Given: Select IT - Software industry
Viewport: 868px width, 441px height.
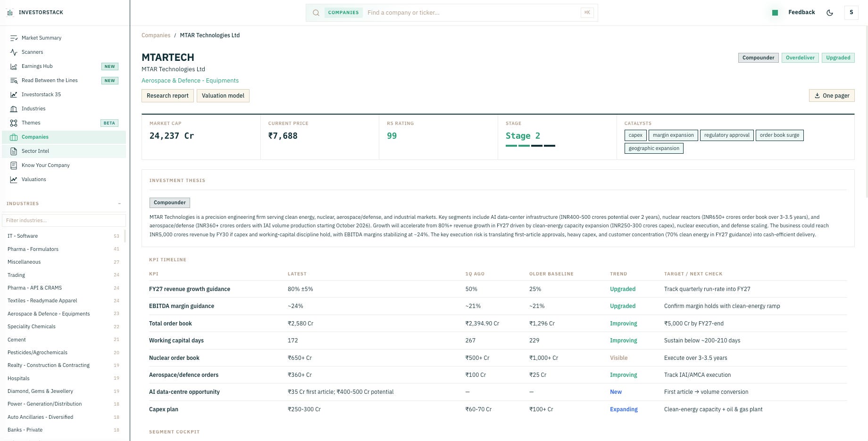Looking at the screenshot, I should point(63,236).
